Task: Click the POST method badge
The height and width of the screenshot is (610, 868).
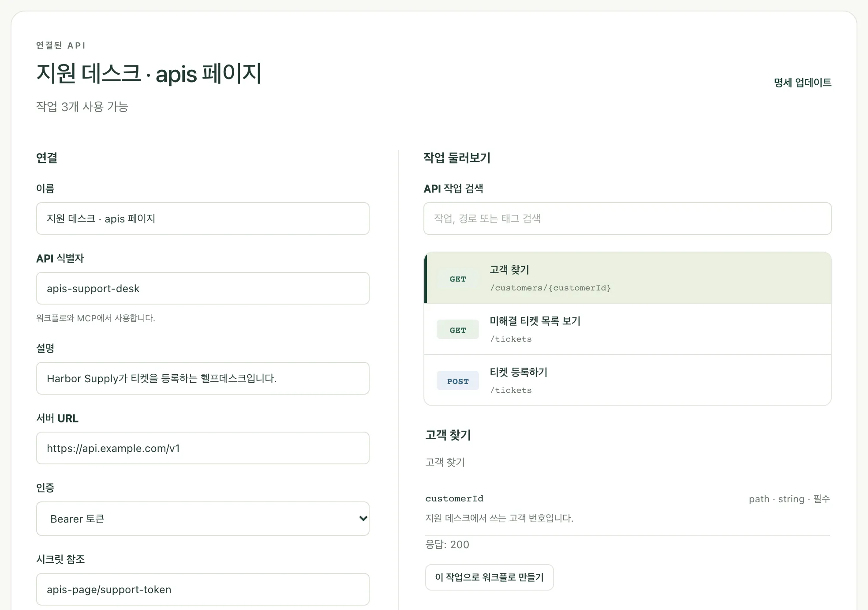Action: click(x=458, y=381)
